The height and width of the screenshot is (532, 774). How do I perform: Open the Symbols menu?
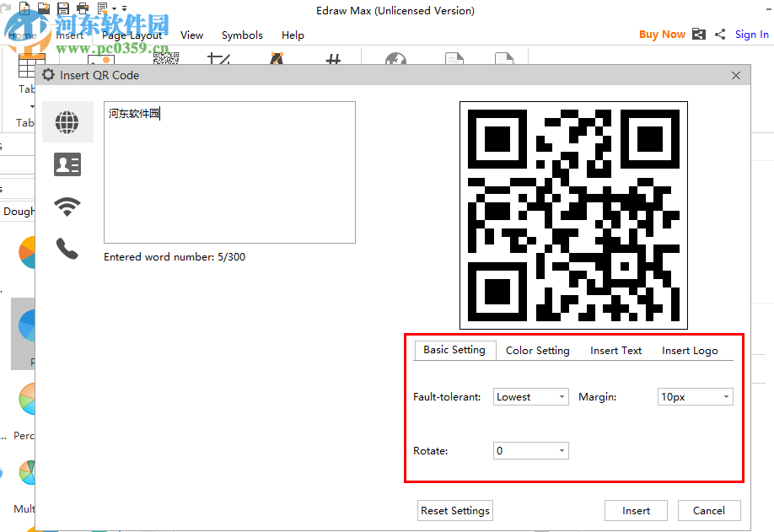(242, 35)
